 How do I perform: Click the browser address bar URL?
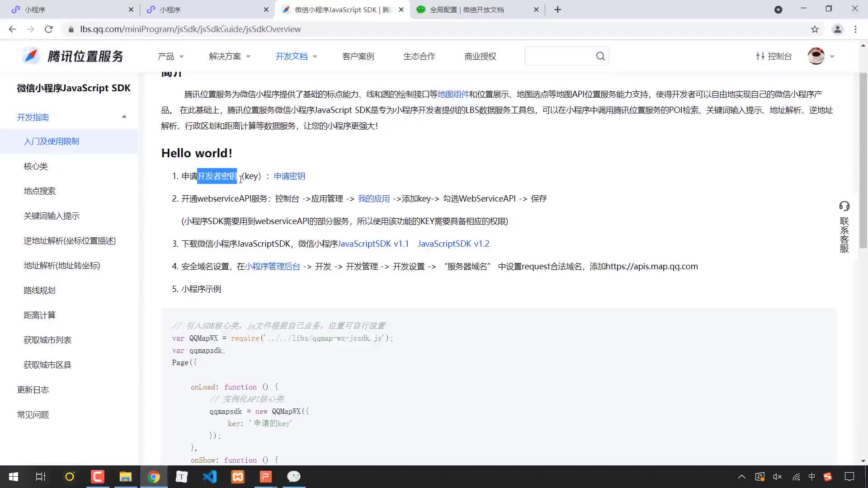190,29
